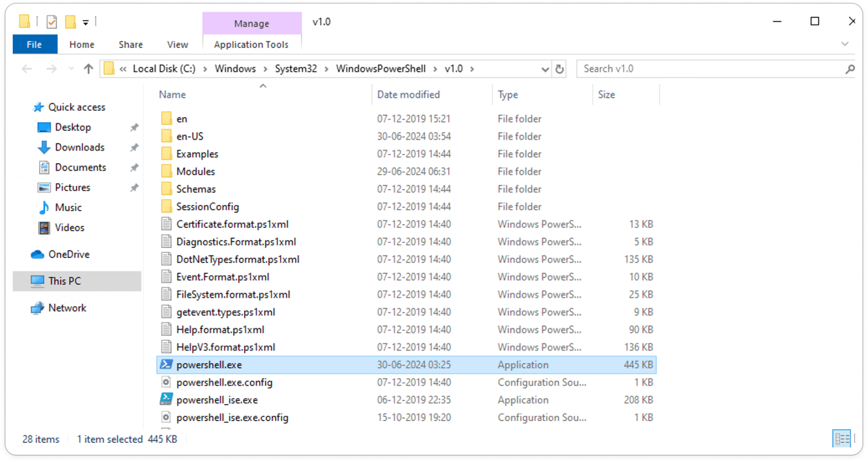Select file DotNetTypes.format.ps1xml
The width and height of the screenshot is (868, 462).
click(x=238, y=259)
